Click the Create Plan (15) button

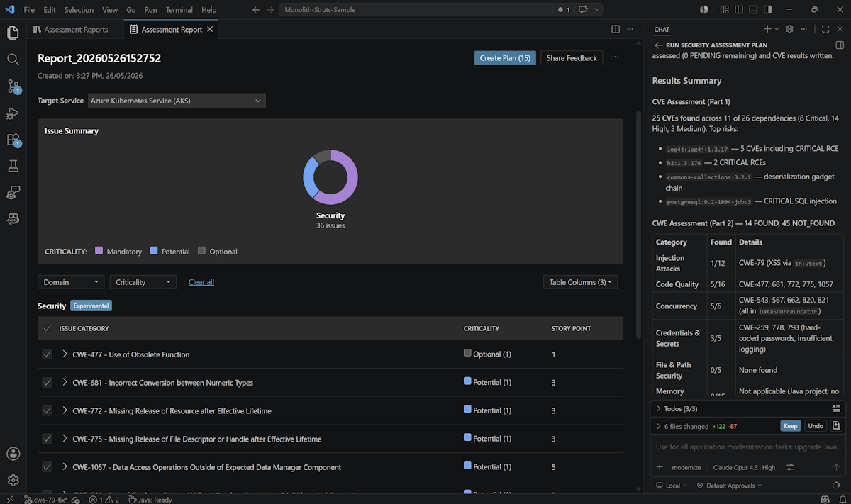click(x=505, y=58)
